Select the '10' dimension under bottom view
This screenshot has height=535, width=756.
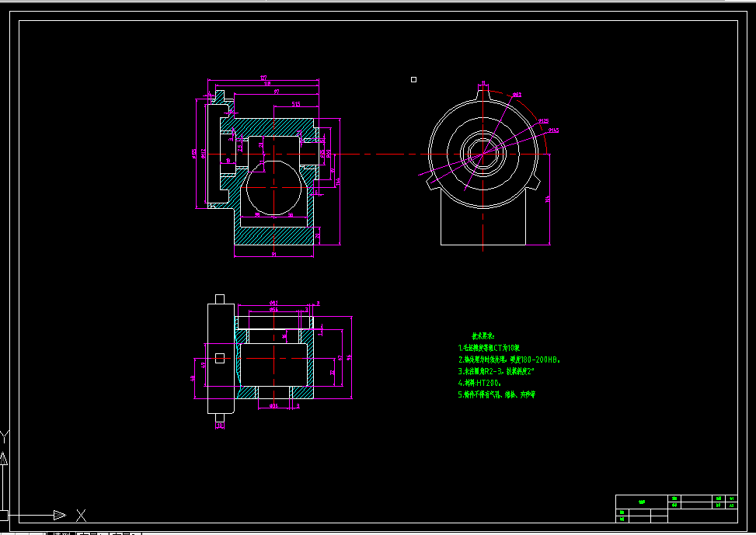pos(220,426)
